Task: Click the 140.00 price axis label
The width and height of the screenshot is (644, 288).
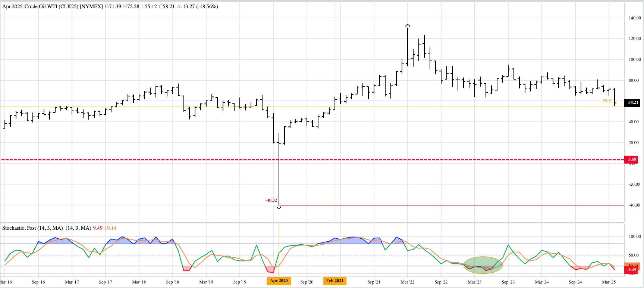Action: tap(634, 18)
